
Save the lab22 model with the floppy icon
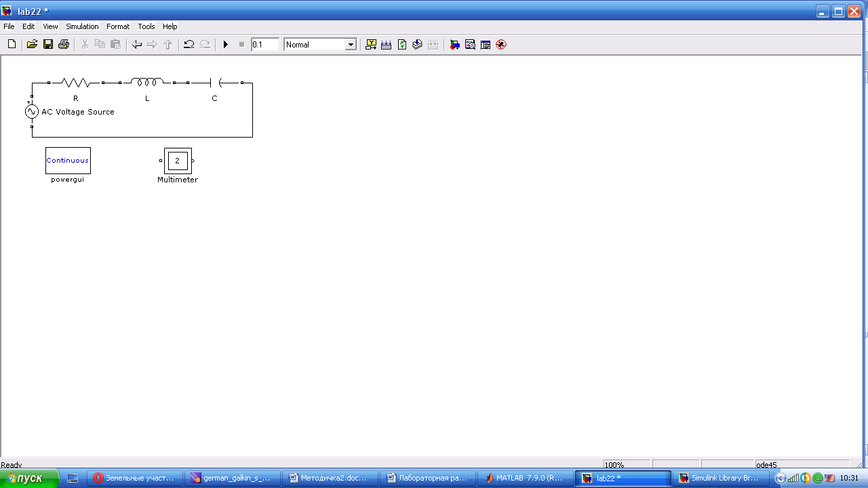coord(48,45)
